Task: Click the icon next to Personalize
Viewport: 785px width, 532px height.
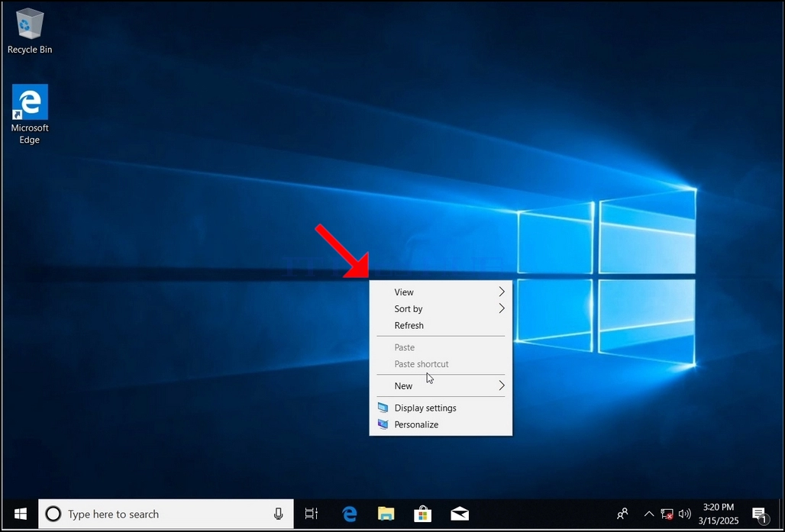Action: pyautogui.click(x=383, y=424)
